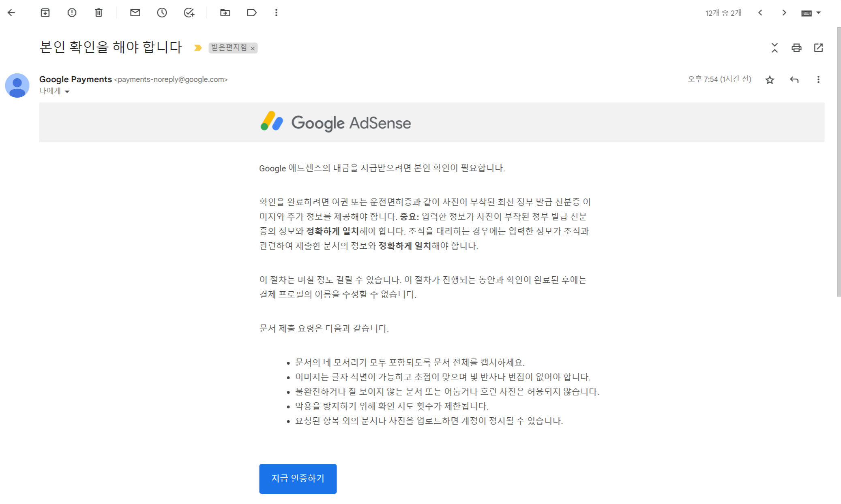This screenshot has width=841, height=504.
Task: Mark the email as unread
Action: [135, 13]
